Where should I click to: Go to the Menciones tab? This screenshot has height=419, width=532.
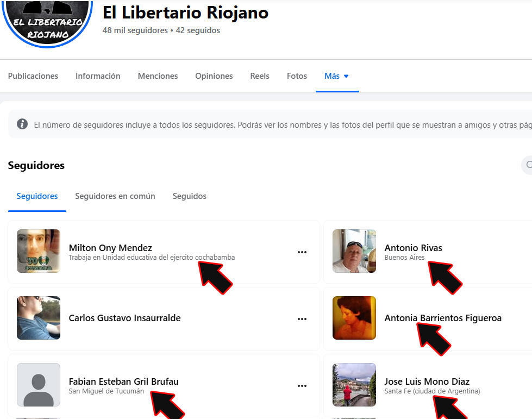[158, 76]
